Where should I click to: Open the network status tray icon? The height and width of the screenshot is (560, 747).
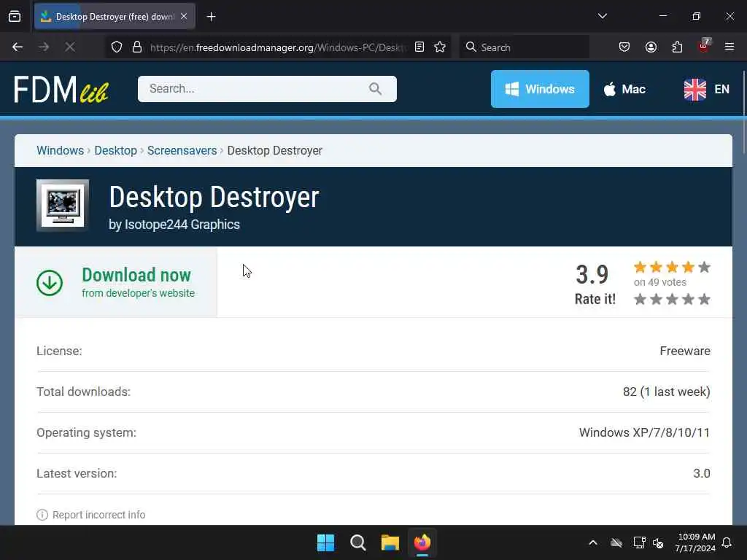click(x=639, y=542)
